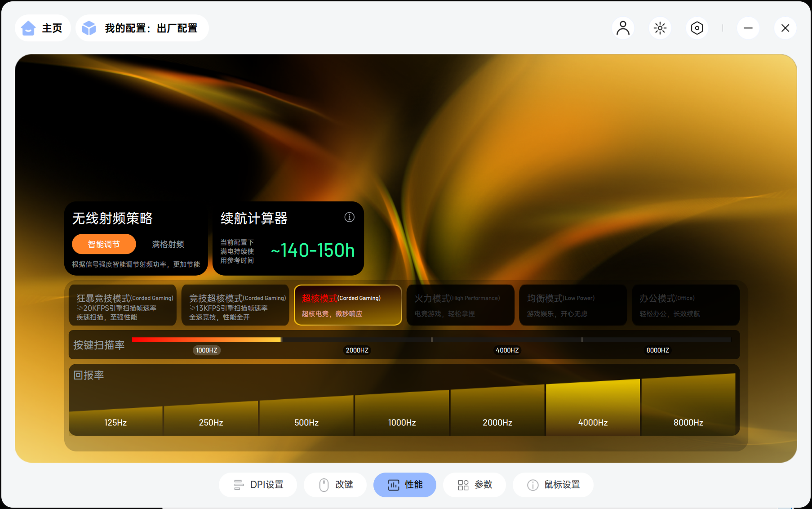Minimize the window
Image resolution: width=812 pixels, height=509 pixels.
click(x=748, y=28)
